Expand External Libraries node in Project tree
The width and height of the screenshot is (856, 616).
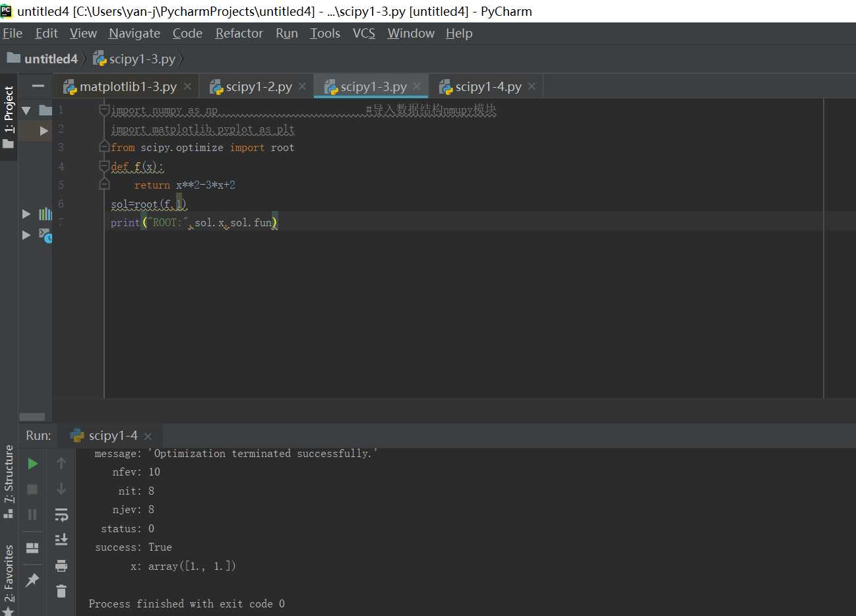pos(26,214)
